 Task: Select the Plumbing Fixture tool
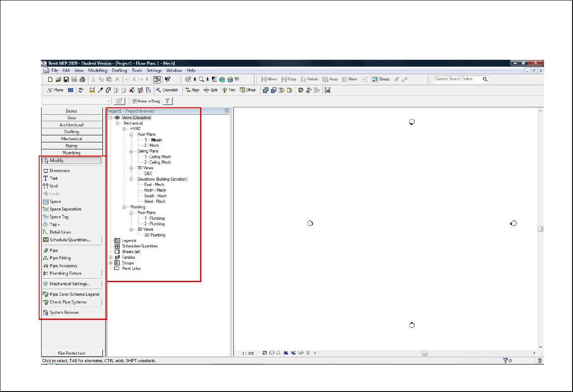click(x=65, y=273)
